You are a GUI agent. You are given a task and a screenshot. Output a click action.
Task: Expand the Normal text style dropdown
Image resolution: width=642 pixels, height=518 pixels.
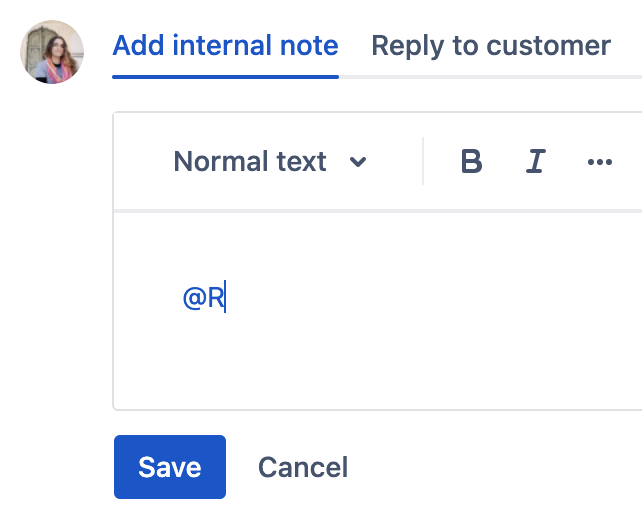pyautogui.click(x=269, y=162)
